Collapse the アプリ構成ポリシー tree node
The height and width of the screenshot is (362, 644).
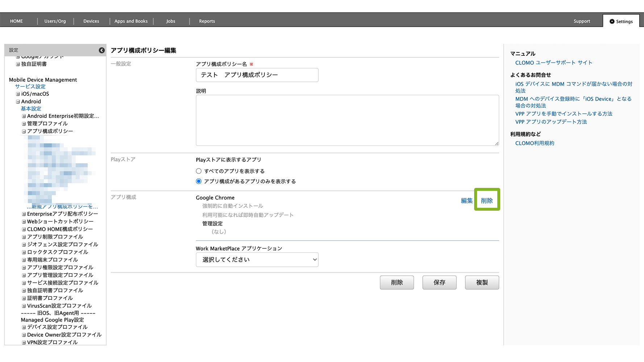tap(24, 131)
